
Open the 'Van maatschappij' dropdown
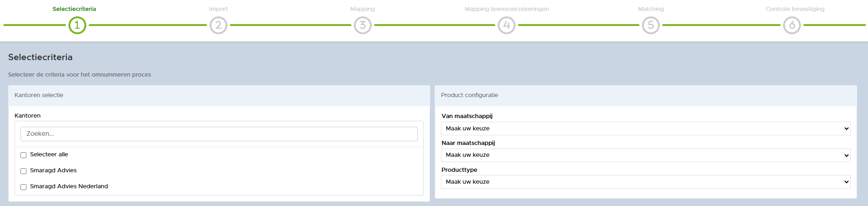coord(645,129)
